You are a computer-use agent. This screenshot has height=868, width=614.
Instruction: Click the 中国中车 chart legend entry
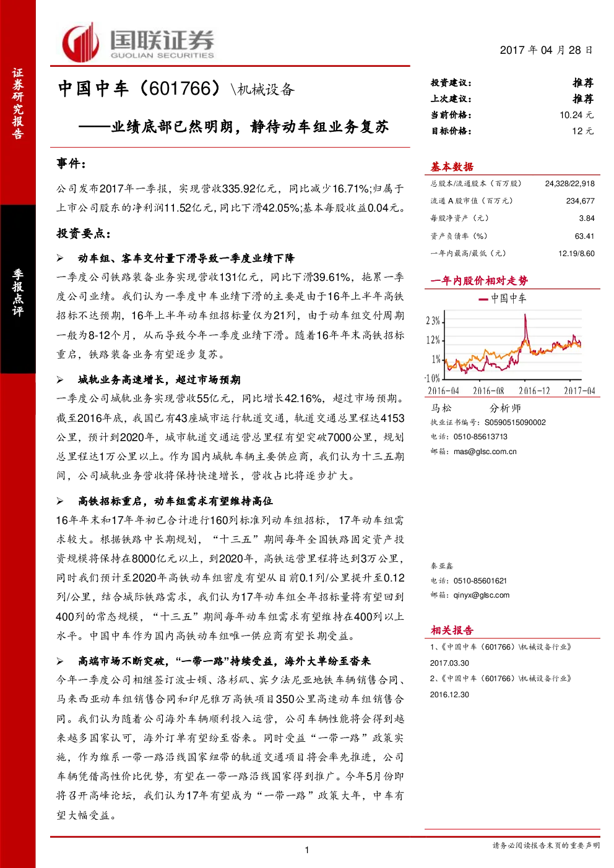tap(502, 299)
